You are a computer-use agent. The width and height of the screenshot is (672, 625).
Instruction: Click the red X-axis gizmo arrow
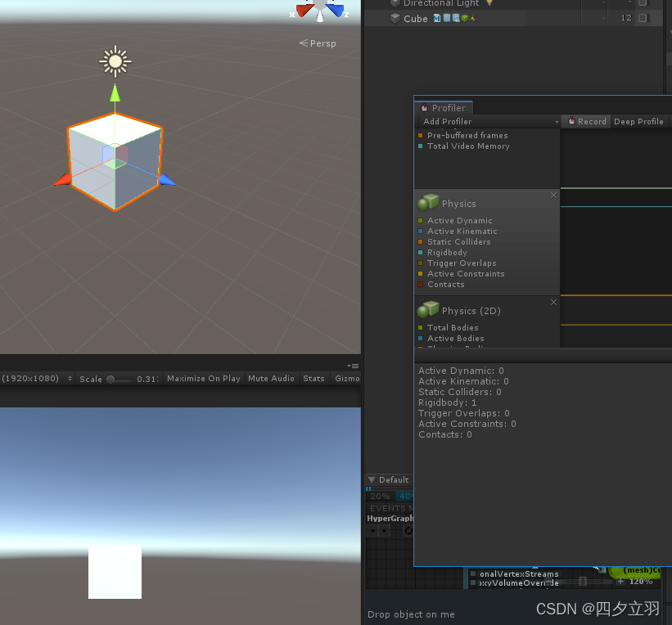click(61, 180)
